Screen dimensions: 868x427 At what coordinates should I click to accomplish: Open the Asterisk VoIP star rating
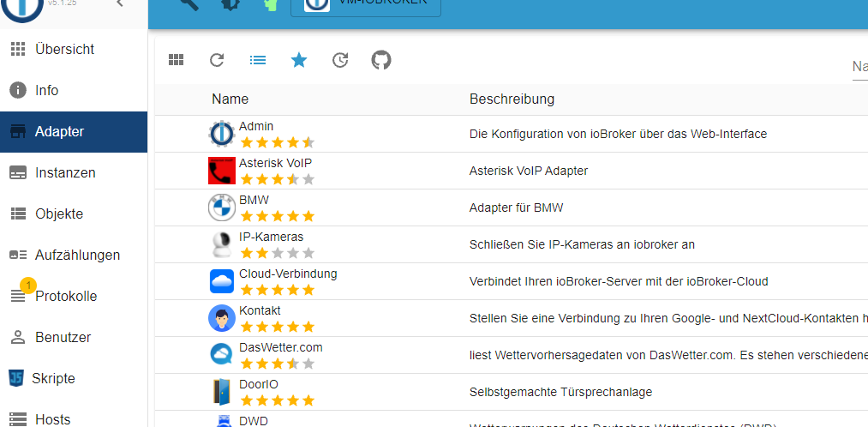tap(278, 179)
